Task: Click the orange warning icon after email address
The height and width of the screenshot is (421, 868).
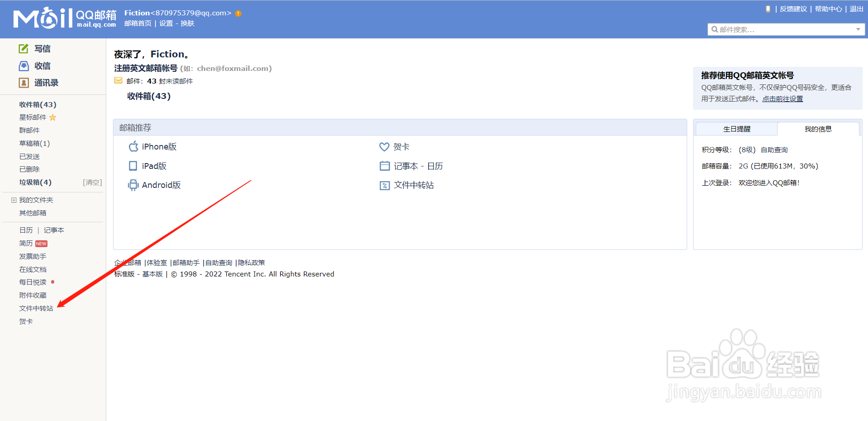Action: click(238, 14)
